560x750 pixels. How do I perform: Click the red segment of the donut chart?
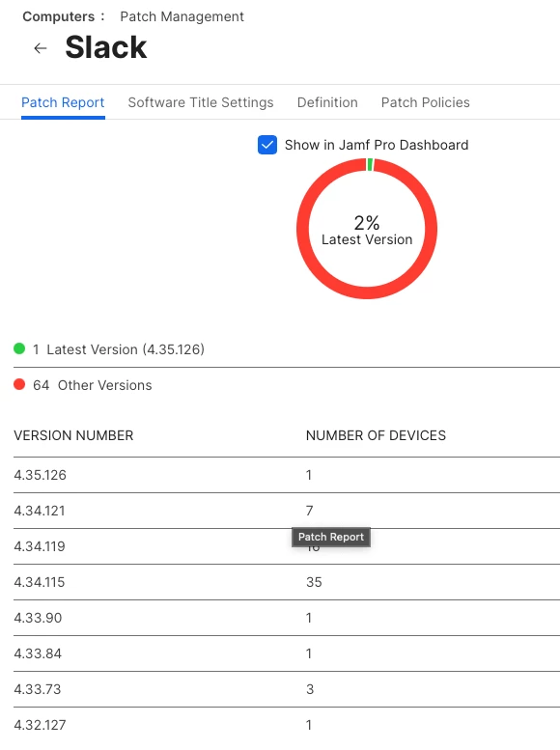click(x=367, y=292)
